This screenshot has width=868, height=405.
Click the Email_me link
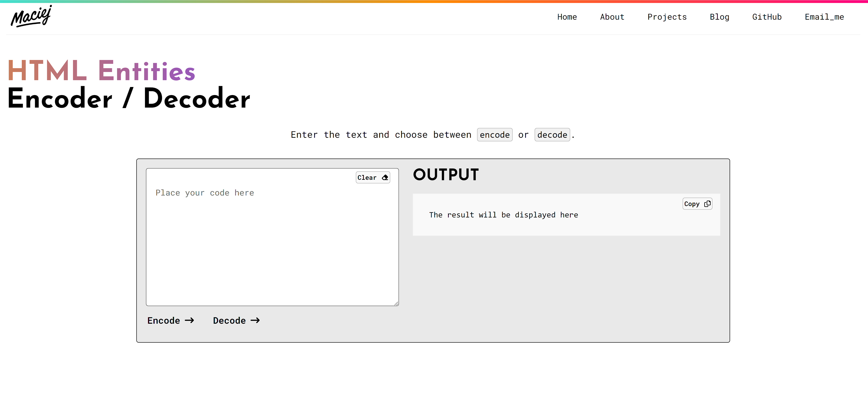[x=824, y=17]
